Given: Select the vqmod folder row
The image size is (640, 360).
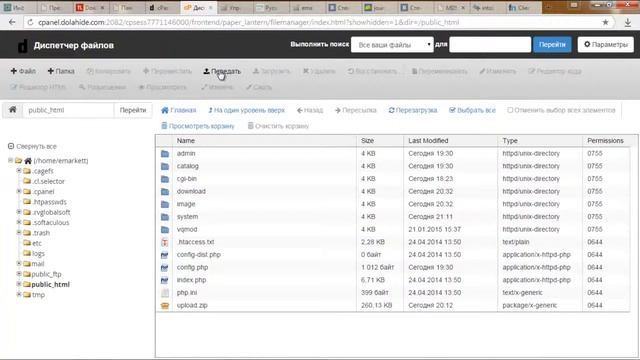Looking at the screenshot, I should pyautogui.click(x=393, y=229).
